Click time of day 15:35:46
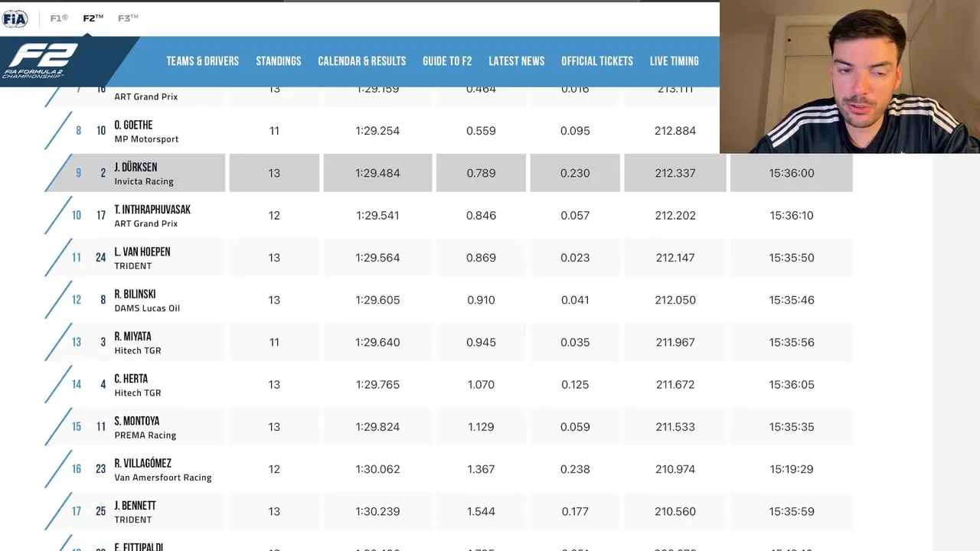 [x=792, y=300]
